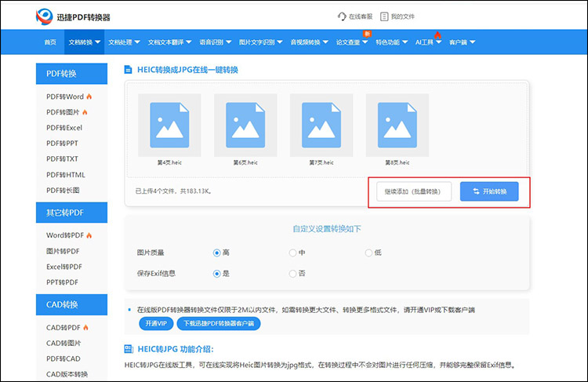Viewport: 588px width, 382px height.
Task: Click the 开通VIP button
Action: tap(156, 323)
